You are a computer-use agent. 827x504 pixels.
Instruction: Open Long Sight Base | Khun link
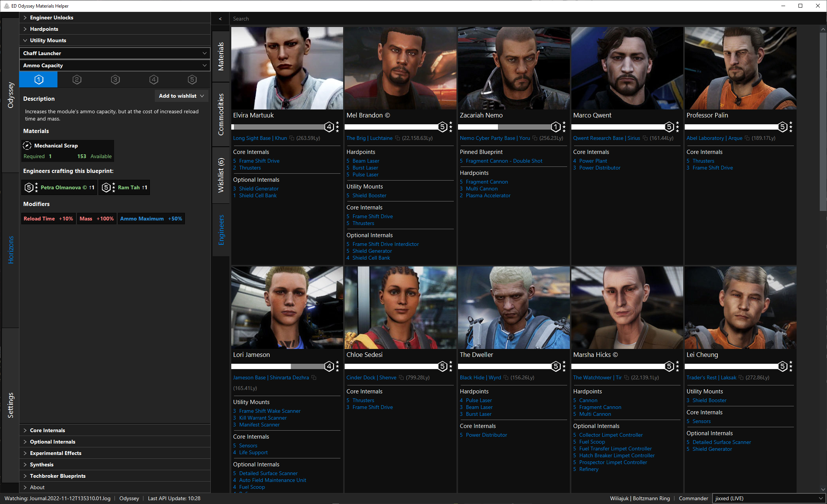tap(260, 138)
